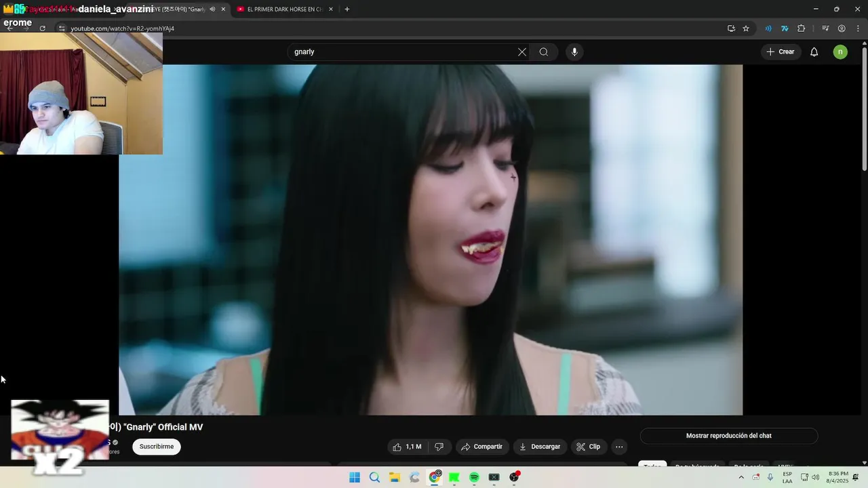This screenshot has width=868, height=488.
Task: Reload the page with the refresh icon
Action: pos(42,28)
